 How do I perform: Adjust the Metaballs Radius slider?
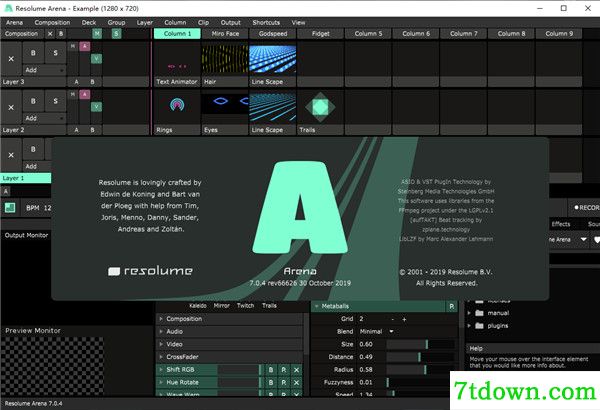[420, 369]
